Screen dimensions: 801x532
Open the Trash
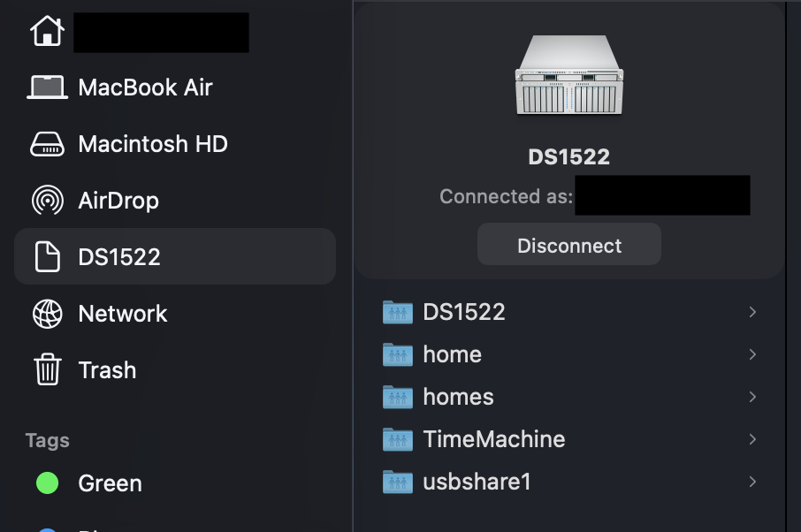(x=108, y=370)
